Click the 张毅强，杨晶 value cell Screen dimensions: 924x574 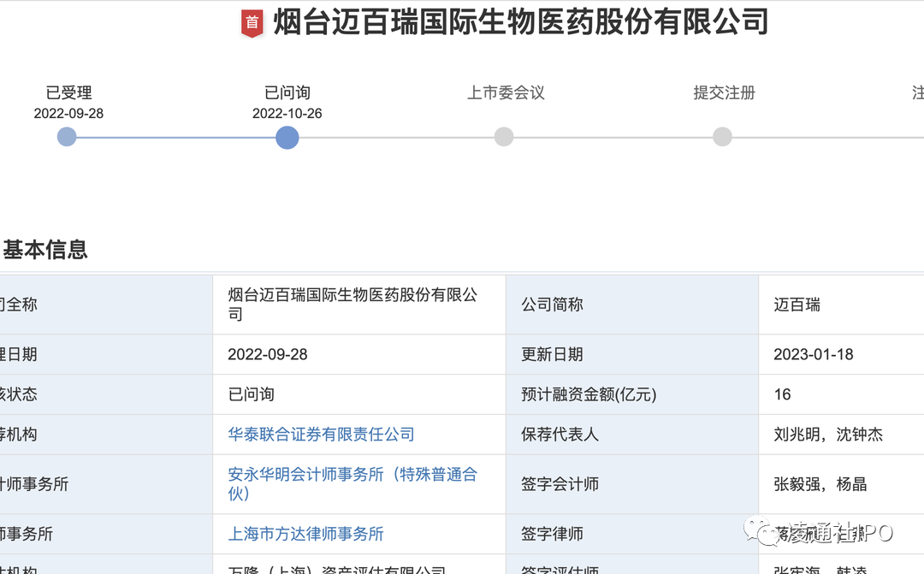pyautogui.click(x=842, y=484)
